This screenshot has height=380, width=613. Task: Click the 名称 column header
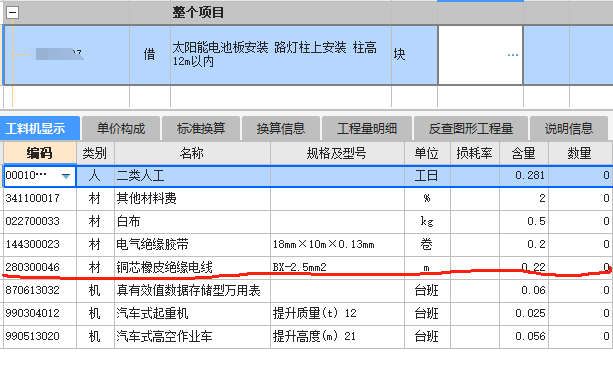(x=192, y=153)
